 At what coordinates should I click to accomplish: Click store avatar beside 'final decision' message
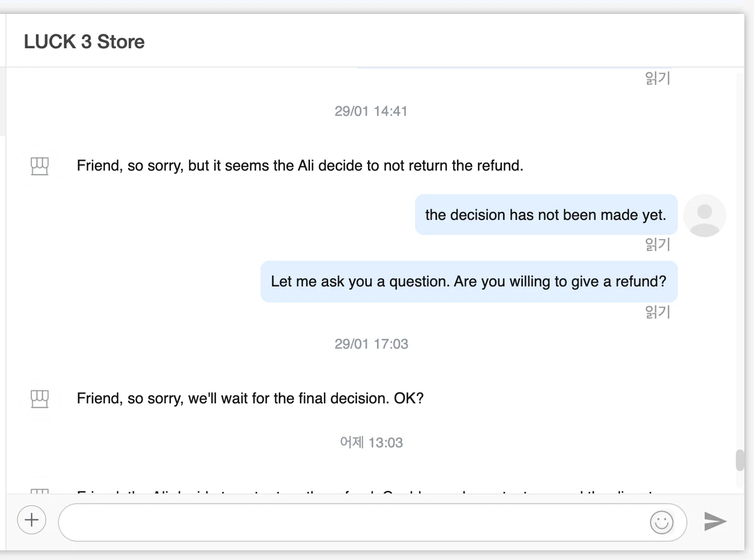40,399
